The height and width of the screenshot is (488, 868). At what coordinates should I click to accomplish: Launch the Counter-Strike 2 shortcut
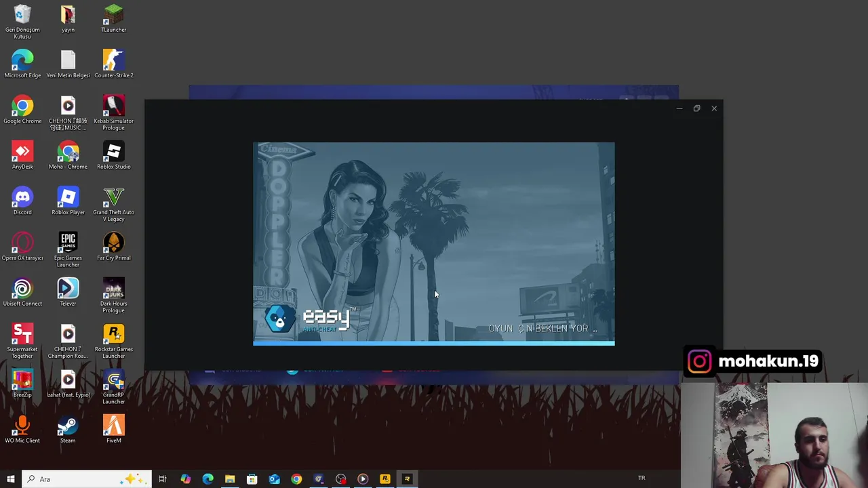tap(113, 64)
